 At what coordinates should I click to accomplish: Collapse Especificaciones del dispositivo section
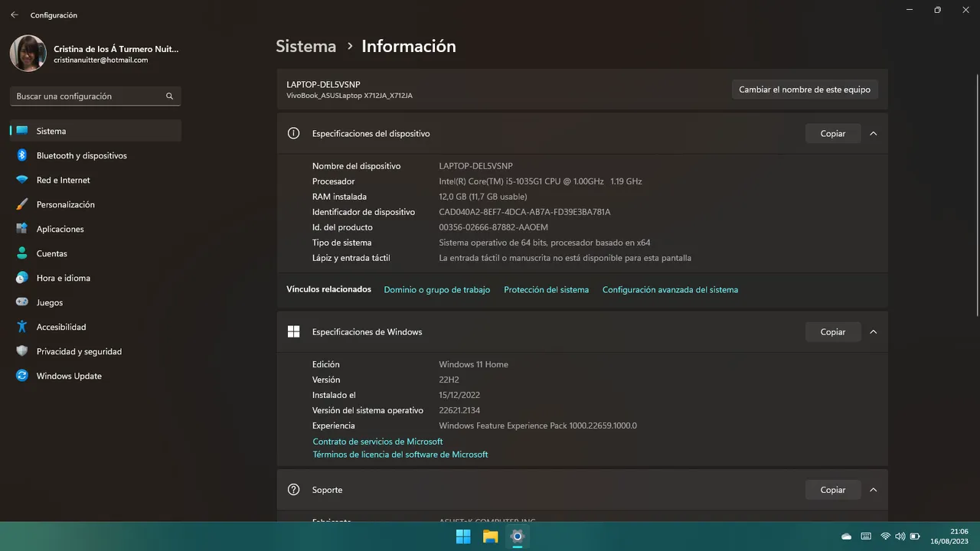(873, 133)
